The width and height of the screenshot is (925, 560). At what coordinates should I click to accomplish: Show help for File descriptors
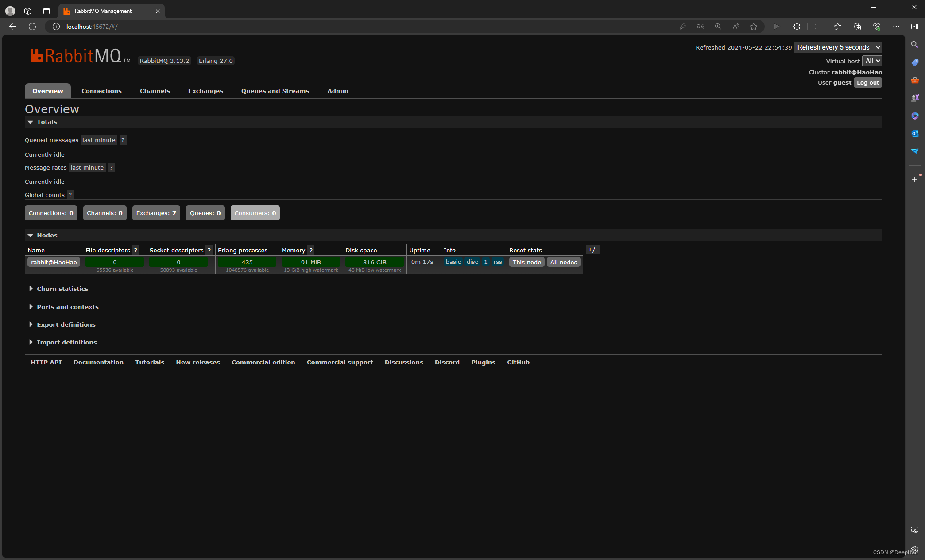136,250
